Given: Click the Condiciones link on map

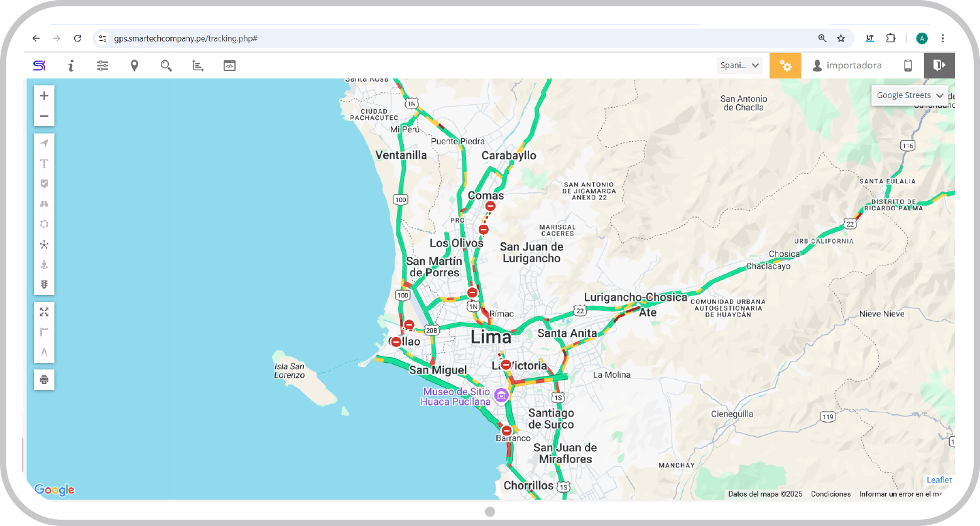Looking at the screenshot, I should click(x=830, y=494).
